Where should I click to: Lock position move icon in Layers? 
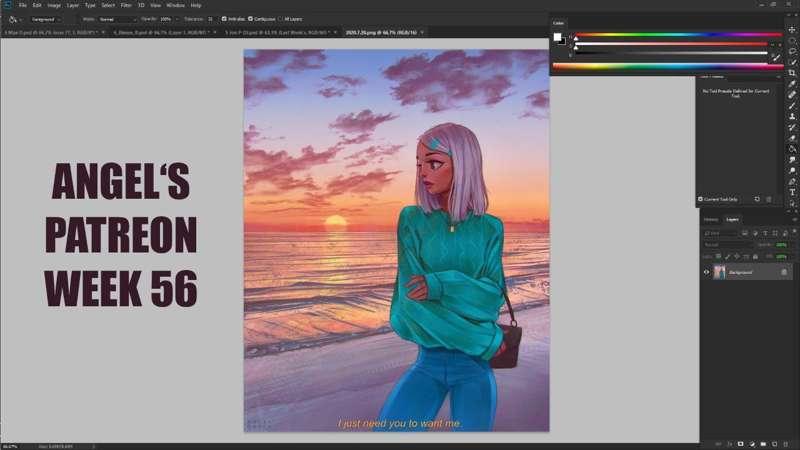[737, 257]
